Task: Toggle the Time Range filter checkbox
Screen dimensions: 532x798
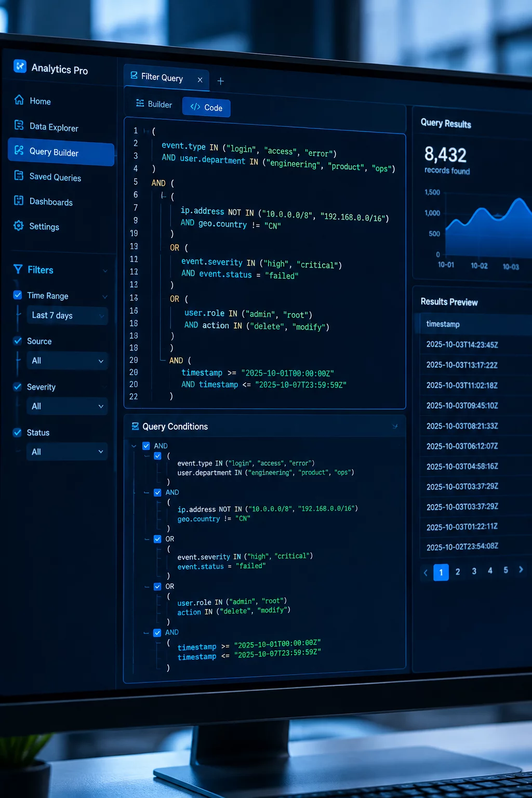Action: pos(18,295)
